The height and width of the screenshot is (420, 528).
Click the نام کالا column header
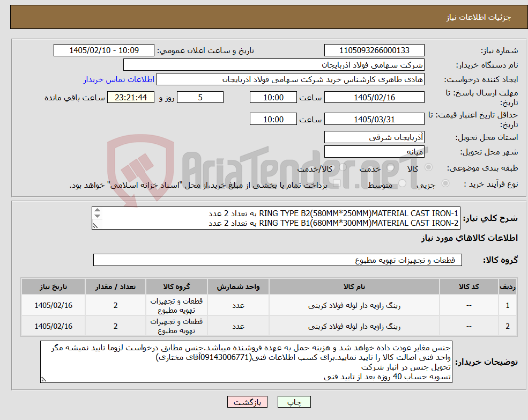click(x=354, y=287)
